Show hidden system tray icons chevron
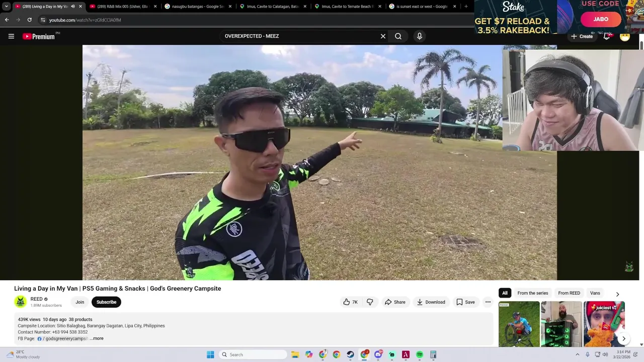The image size is (644, 362). coord(577,354)
